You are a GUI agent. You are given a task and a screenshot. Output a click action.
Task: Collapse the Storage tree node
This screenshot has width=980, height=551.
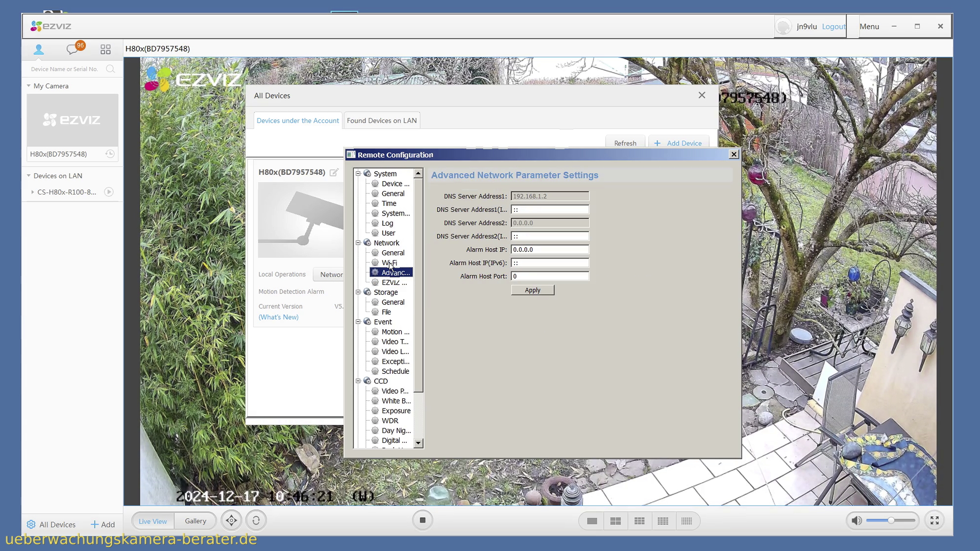tap(358, 292)
